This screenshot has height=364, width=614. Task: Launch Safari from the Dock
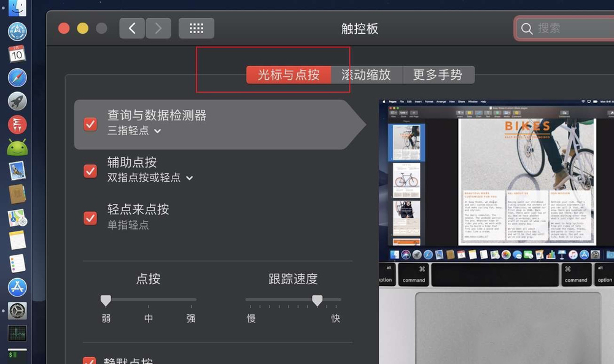pyautogui.click(x=17, y=78)
